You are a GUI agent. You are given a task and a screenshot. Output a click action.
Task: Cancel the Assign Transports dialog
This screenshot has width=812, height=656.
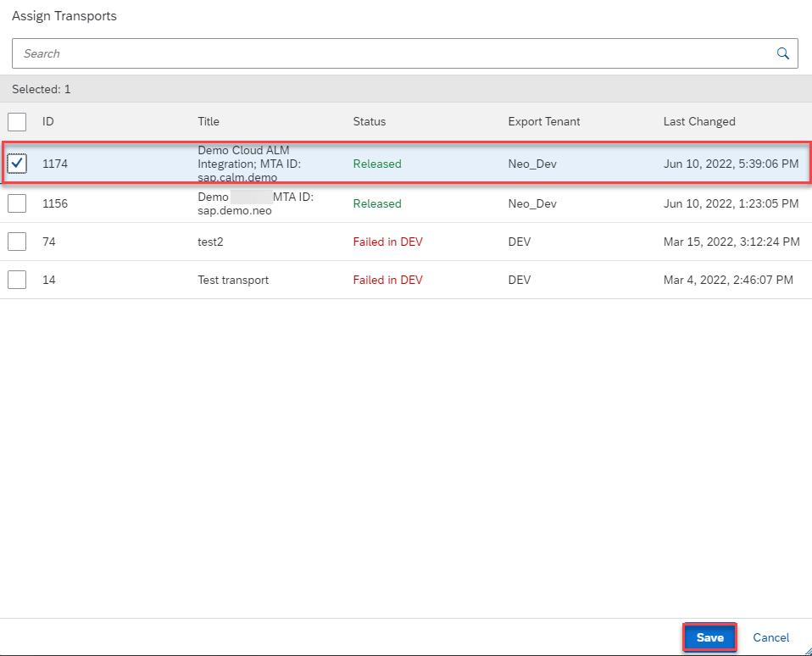pos(770,637)
